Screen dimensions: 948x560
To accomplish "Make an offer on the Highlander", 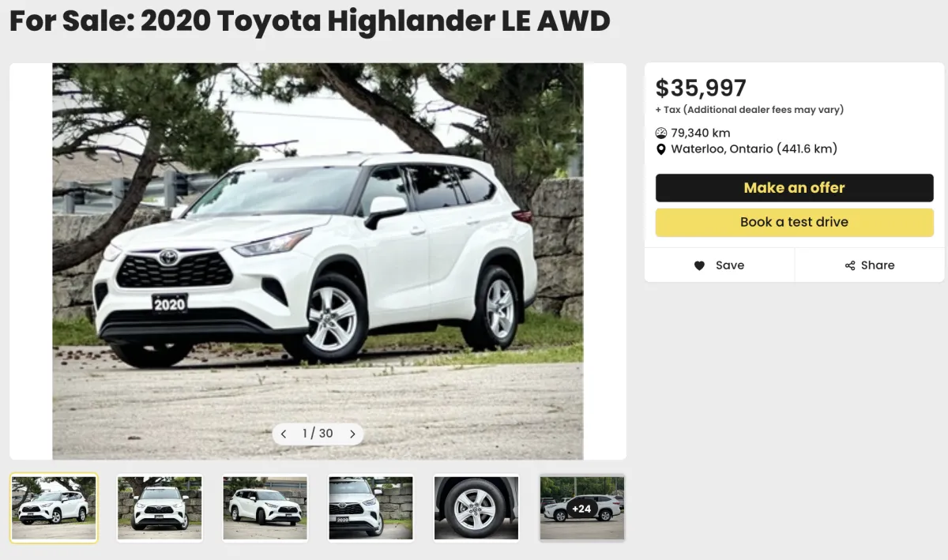I will pos(794,188).
